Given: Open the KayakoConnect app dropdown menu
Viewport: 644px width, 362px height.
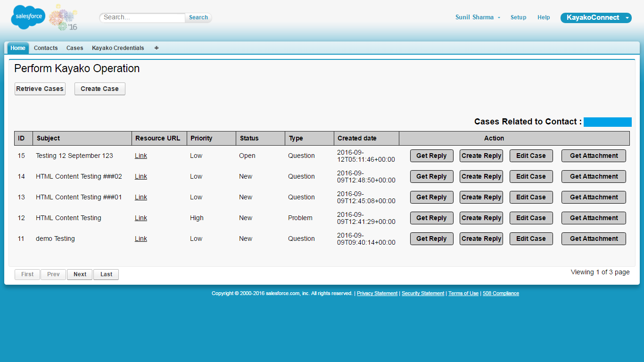Looking at the screenshot, I should tap(595, 18).
